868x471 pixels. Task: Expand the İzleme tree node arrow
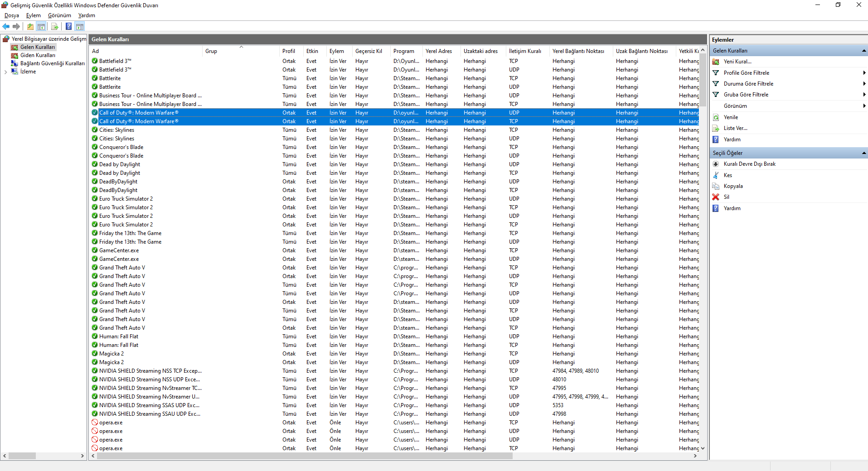(5, 72)
